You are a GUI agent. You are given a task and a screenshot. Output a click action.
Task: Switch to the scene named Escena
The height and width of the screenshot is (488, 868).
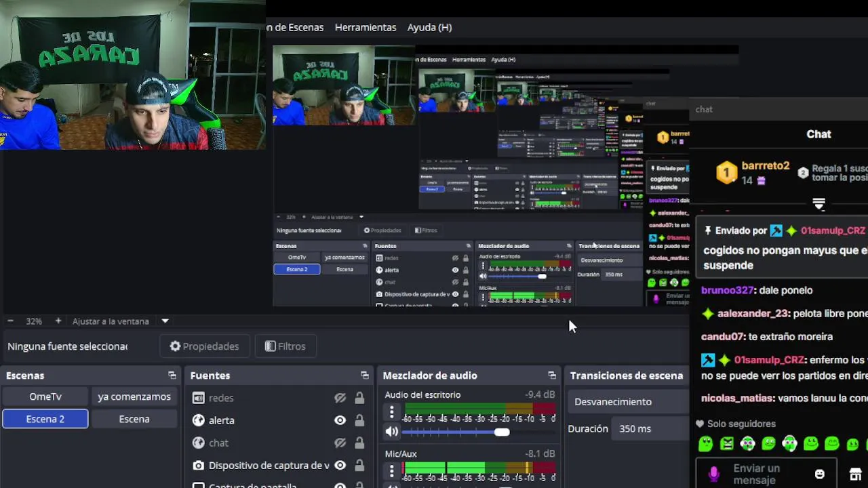(134, 419)
